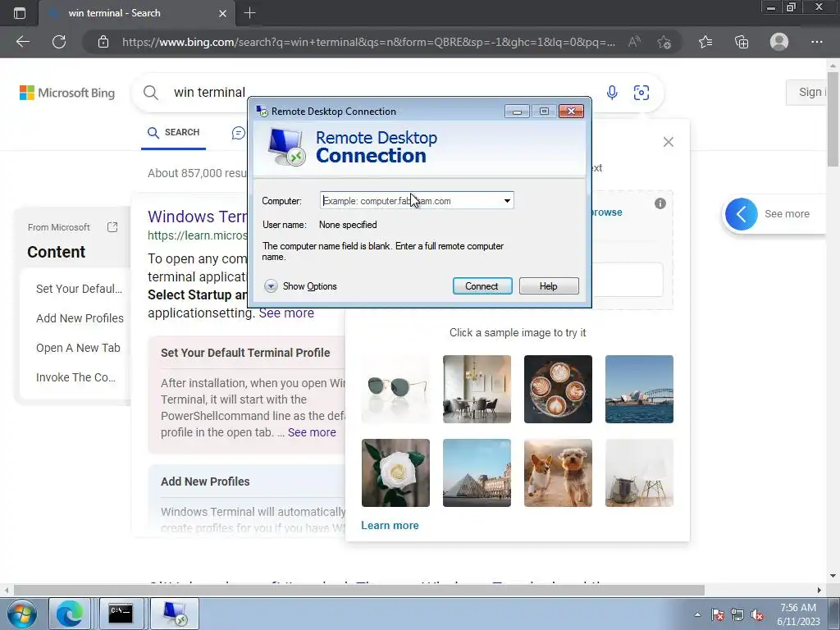The image size is (840, 630).
Task: Open Add New Profiles content item
Action: click(x=80, y=318)
